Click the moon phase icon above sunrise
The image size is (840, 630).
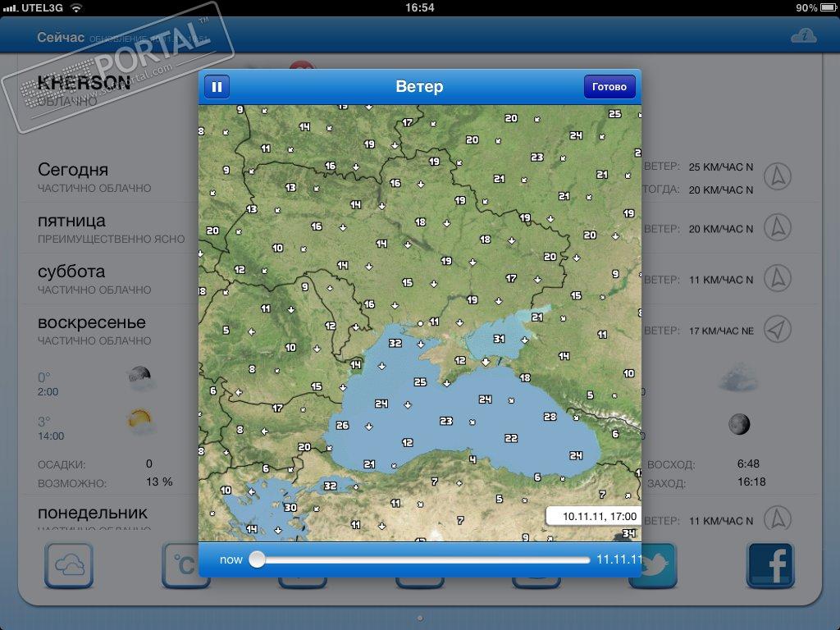(739, 424)
